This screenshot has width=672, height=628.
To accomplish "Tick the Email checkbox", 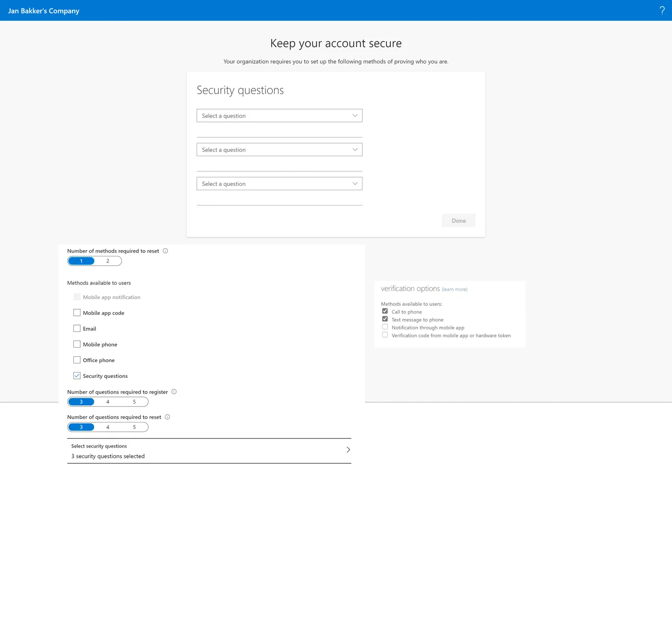I will tap(77, 328).
